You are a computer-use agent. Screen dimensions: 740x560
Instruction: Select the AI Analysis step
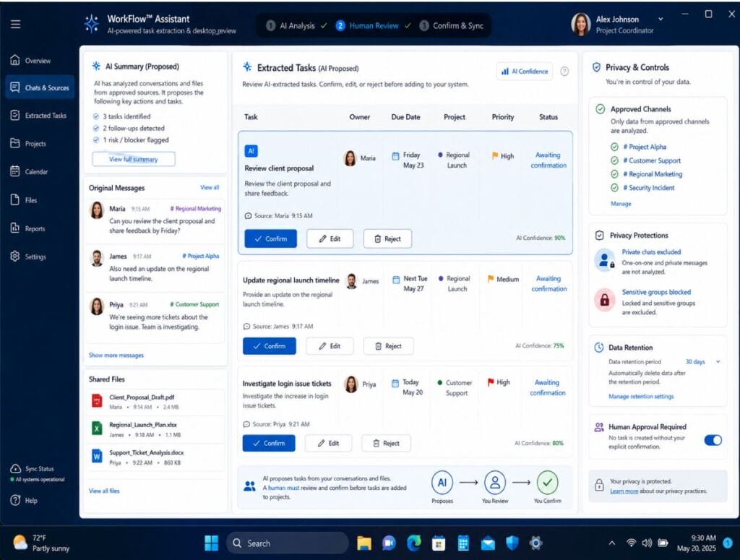(296, 25)
